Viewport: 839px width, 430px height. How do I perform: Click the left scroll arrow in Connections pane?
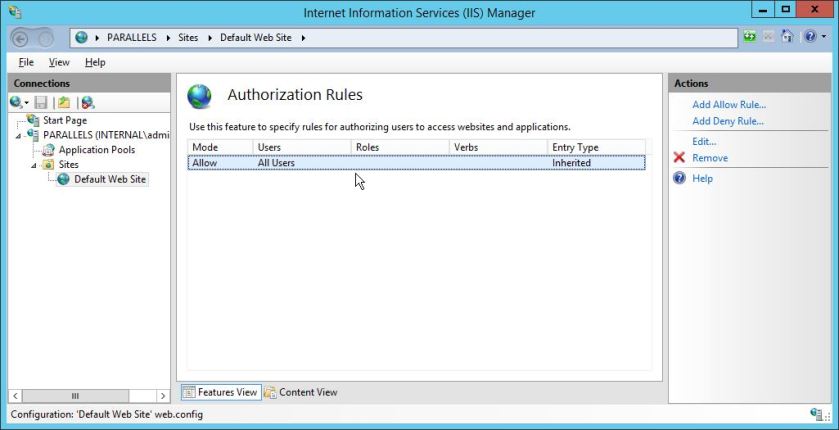[15, 396]
